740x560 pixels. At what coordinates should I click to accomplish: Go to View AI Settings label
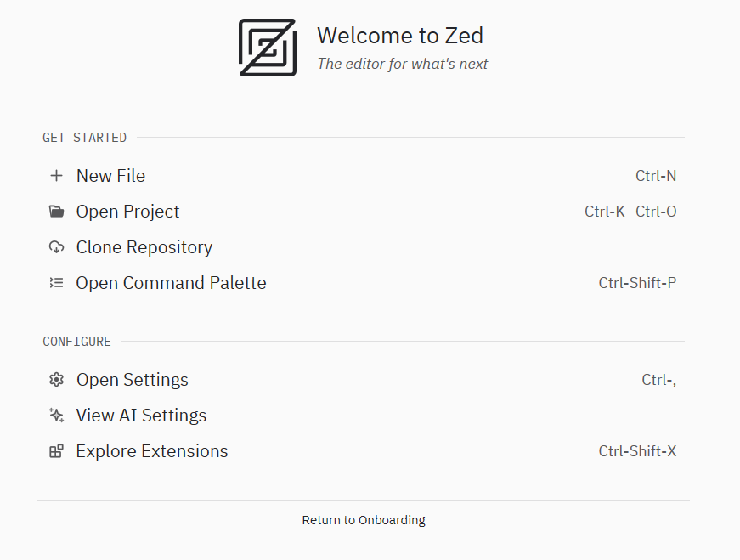click(x=141, y=416)
